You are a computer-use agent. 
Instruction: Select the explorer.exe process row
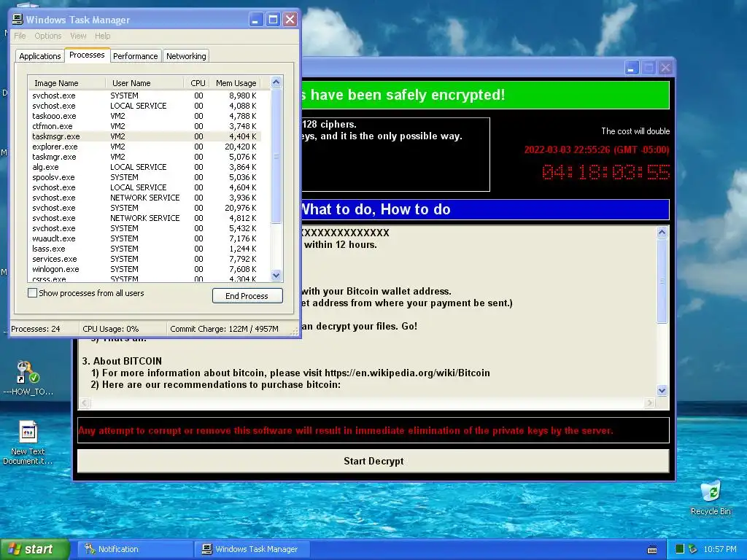[x=145, y=147]
